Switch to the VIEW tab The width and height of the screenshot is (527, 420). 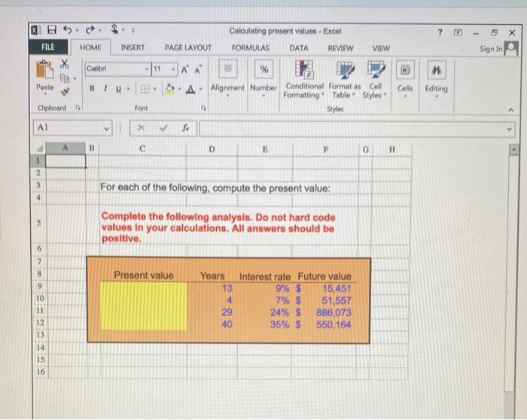pyautogui.click(x=381, y=49)
